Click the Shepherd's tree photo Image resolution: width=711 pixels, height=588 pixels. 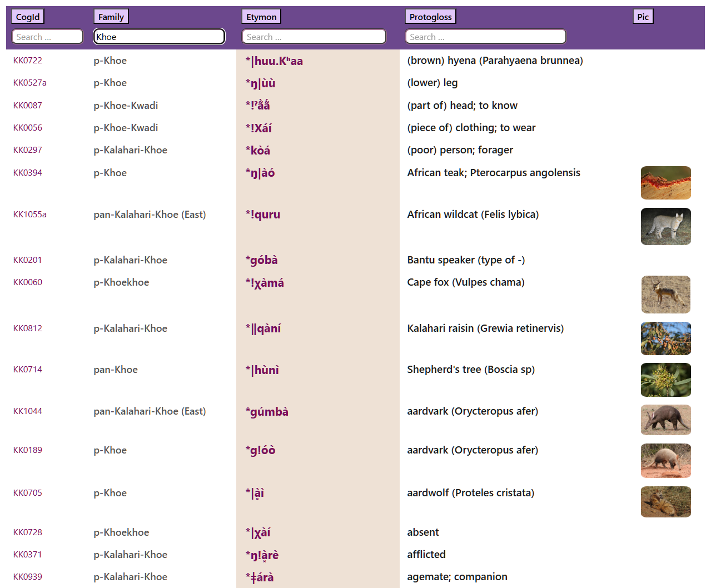tap(665, 380)
